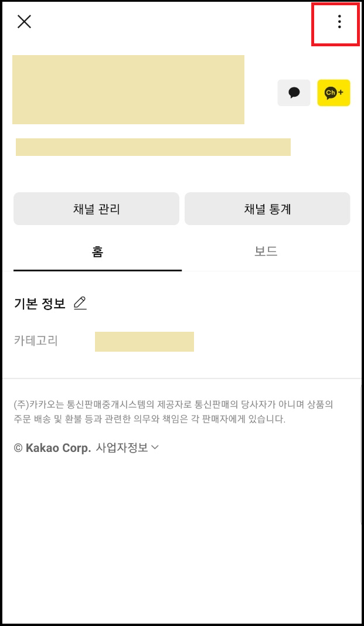This screenshot has width=364, height=626.
Task: Click the channel description text area
Action: [x=152, y=147]
